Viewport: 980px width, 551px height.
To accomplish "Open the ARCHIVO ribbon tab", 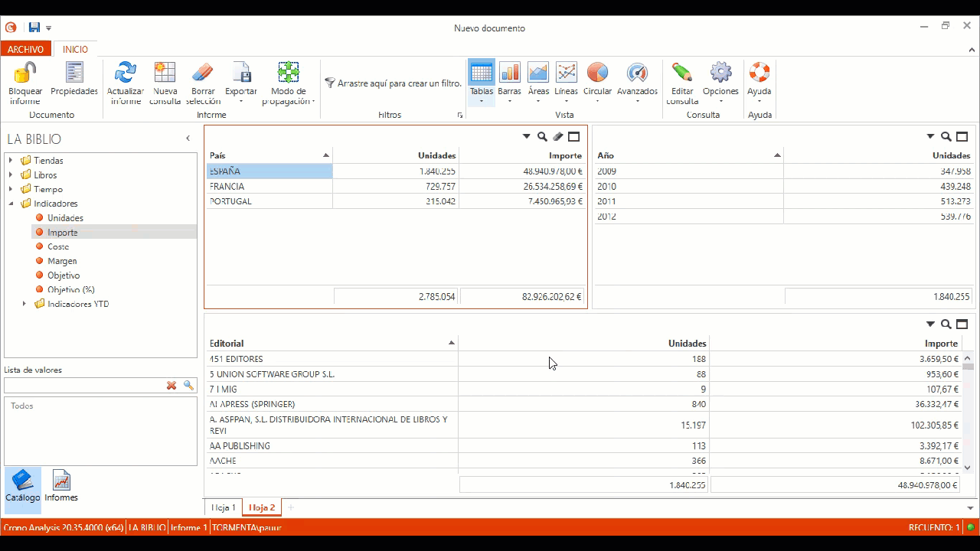I will 26,49.
